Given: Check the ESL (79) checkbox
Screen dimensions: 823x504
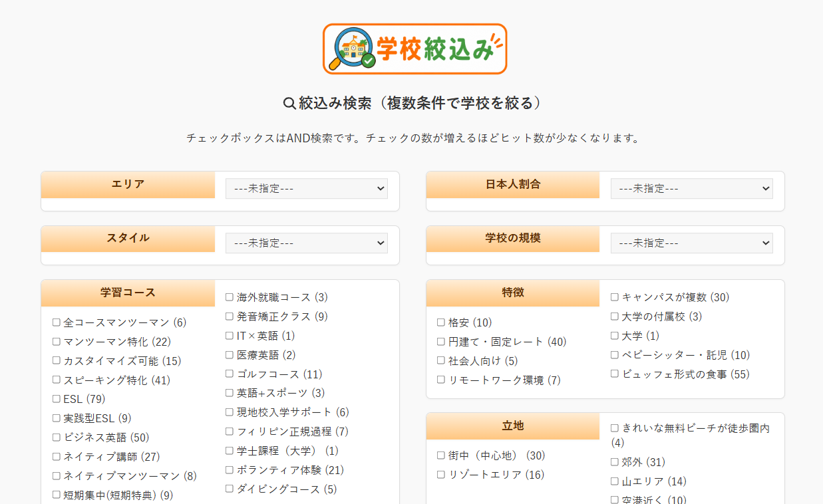Looking at the screenshot, I should (x=57, y=399).
